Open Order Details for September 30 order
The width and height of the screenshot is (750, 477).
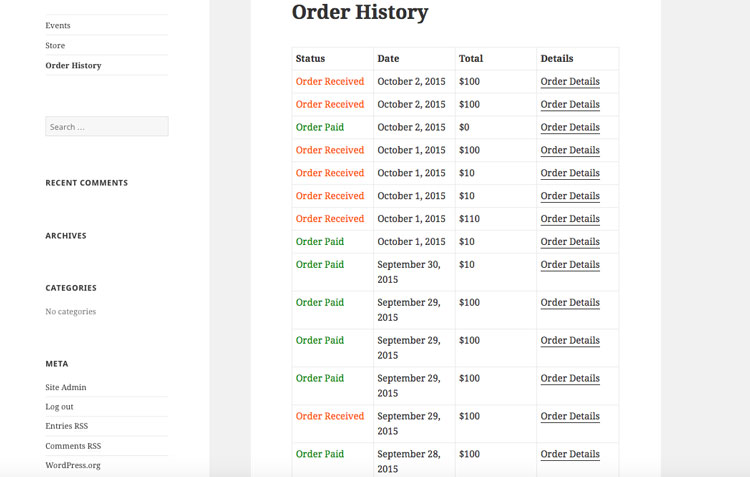[570, 264]
